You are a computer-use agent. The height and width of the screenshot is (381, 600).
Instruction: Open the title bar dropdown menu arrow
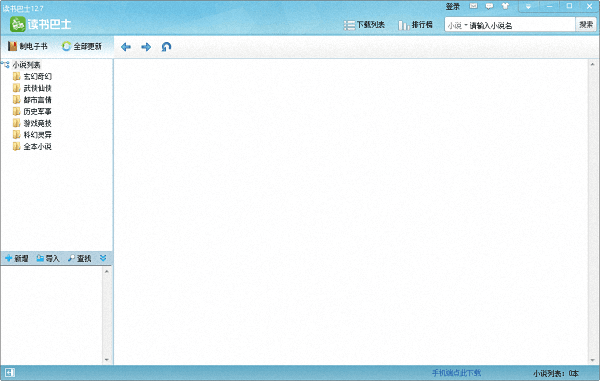click(528, 7)
